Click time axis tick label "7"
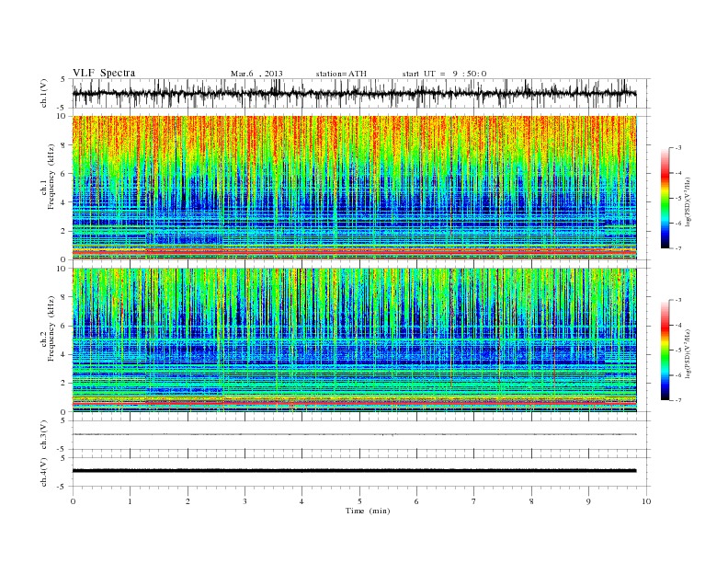The width and height of the screenshot is (728, 563). pos(474,501)
